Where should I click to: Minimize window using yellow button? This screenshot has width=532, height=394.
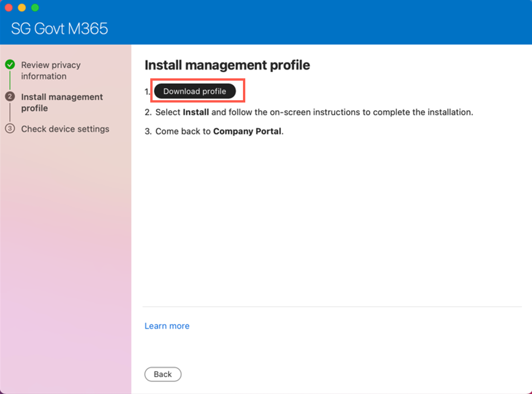22,8
